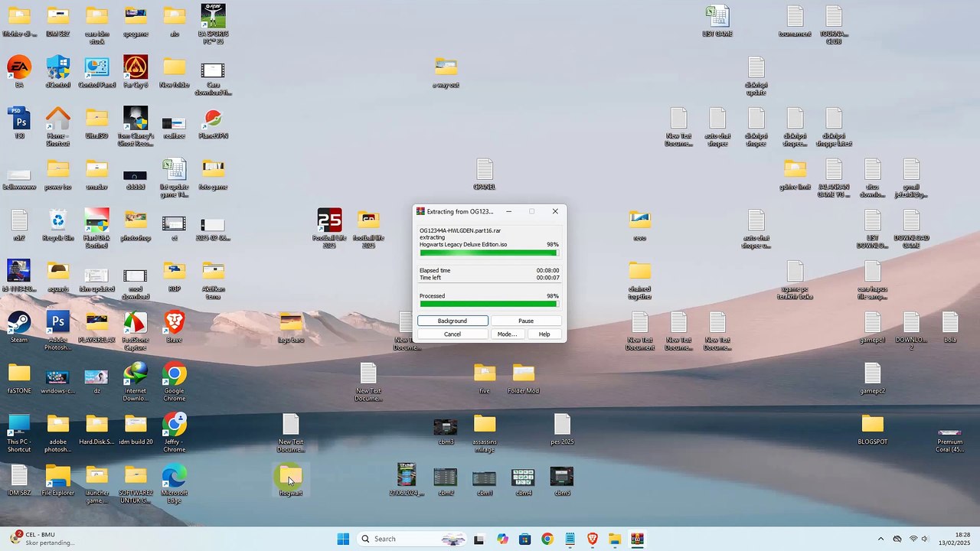Open the dControl shortcut
The height and width of the screenshot is (551, 980).
58,72
